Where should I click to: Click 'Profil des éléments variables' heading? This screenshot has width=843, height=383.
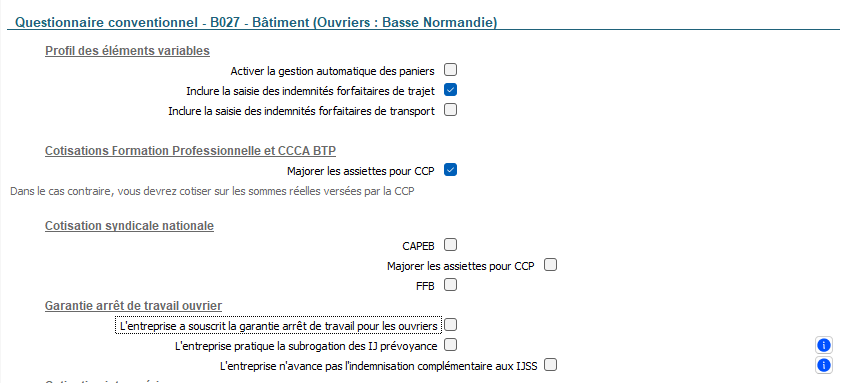(127, 51)
